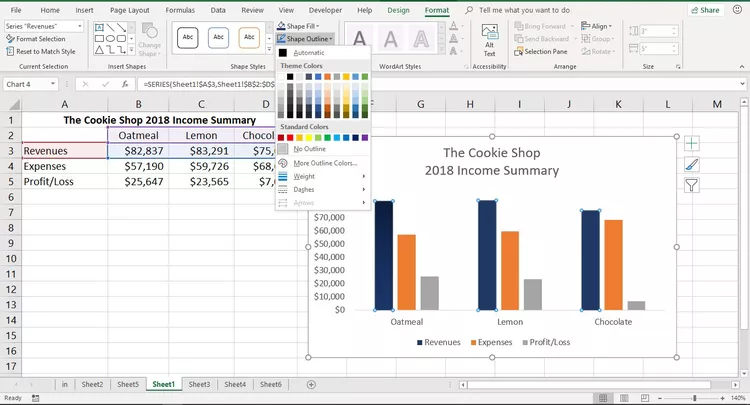Click the zoom in plus icon

(x=722, y=398)
